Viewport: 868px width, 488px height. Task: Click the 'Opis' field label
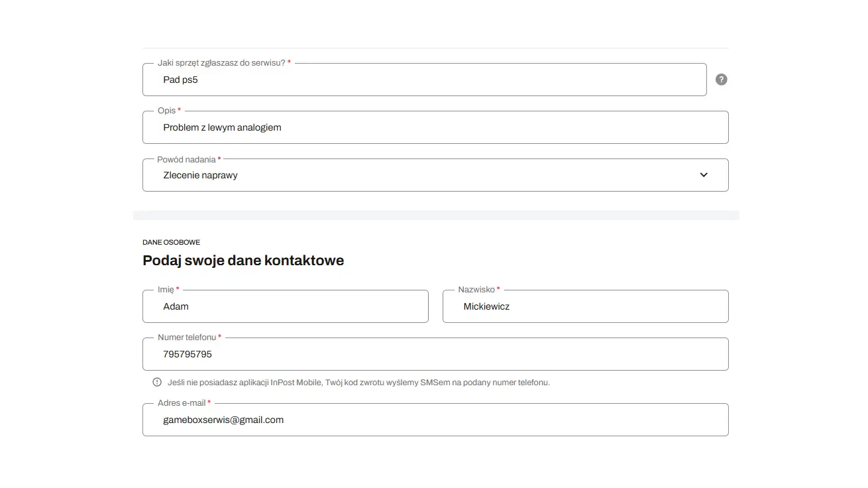click(x=166, y=111)
